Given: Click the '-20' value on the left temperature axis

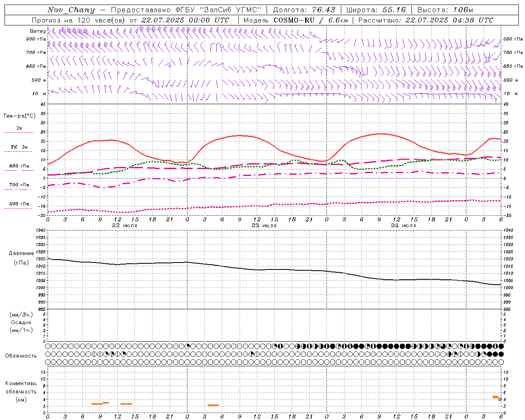Looking at the screenshot, I should [42, 215].
